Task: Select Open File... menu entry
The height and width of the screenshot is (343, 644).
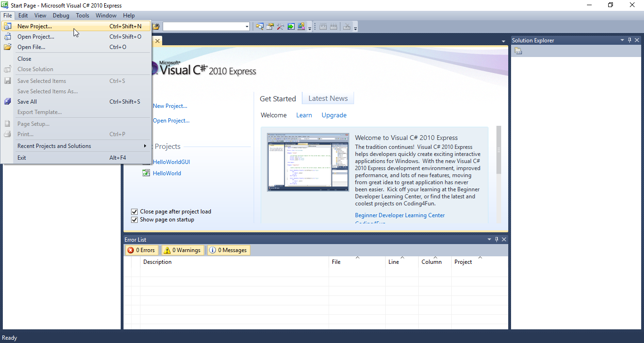Action: click(x=76, y=47)
